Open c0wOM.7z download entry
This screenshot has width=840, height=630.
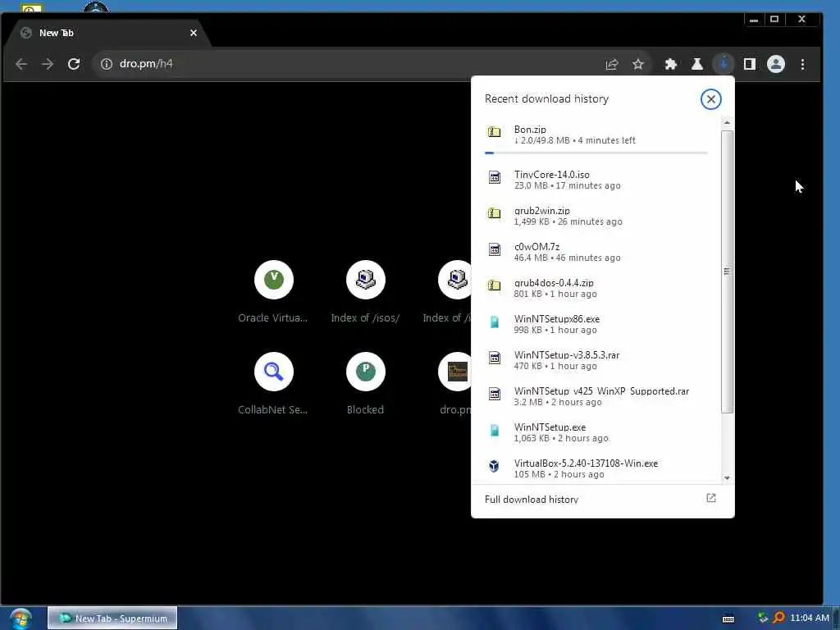click(596, 252)
